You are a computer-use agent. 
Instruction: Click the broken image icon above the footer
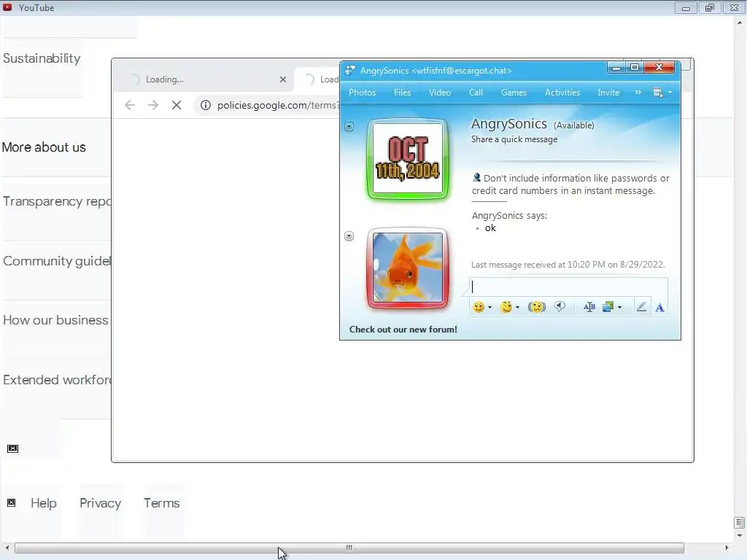pyautogui.click(x=13, y=448)
